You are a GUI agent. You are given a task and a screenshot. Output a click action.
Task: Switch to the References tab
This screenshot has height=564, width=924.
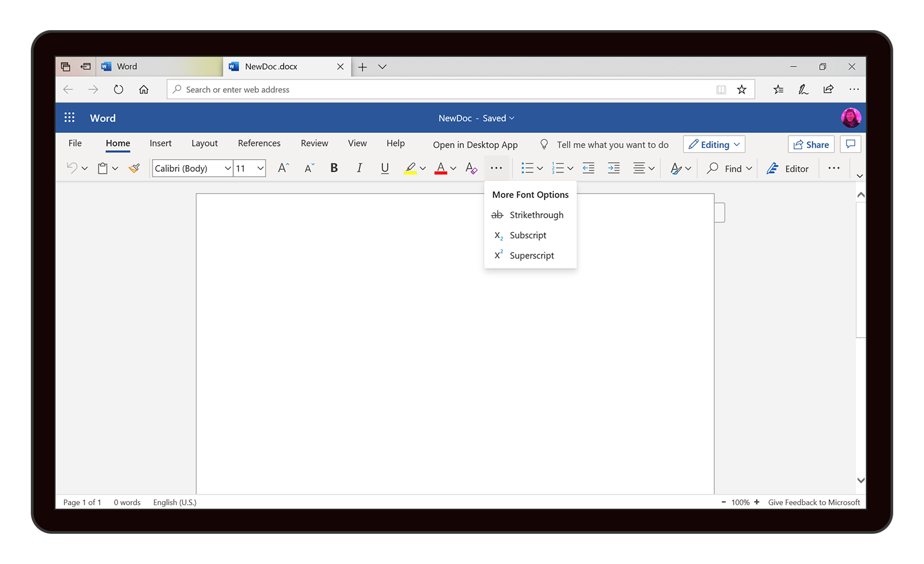pyautogui.click(x=259, y=143)
